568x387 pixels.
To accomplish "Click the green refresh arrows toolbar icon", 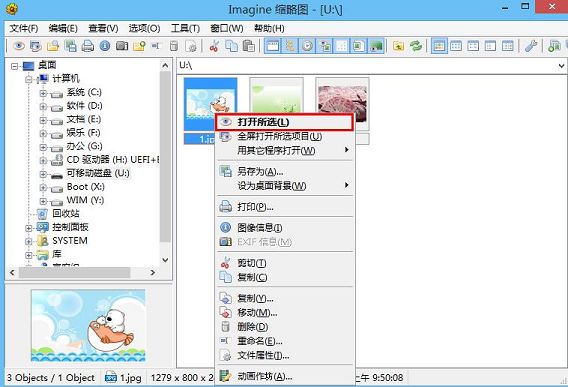I will [x=416, y=46].
